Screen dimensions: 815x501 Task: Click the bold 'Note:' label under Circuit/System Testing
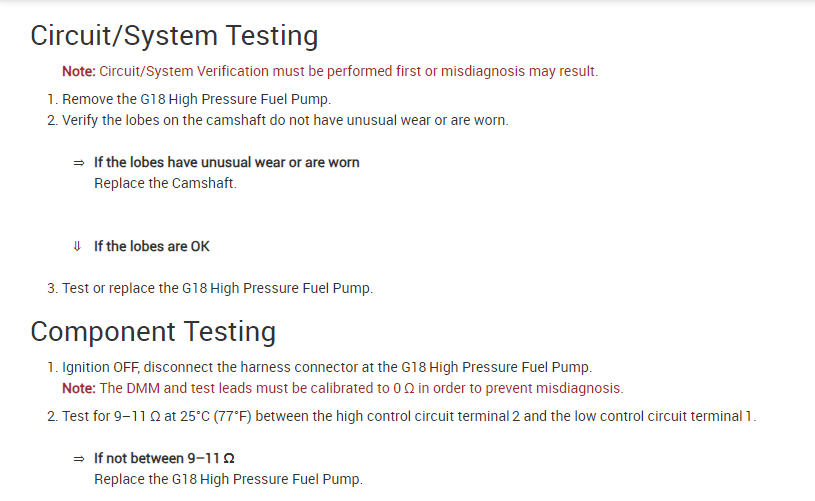click(x=79, y=71)
